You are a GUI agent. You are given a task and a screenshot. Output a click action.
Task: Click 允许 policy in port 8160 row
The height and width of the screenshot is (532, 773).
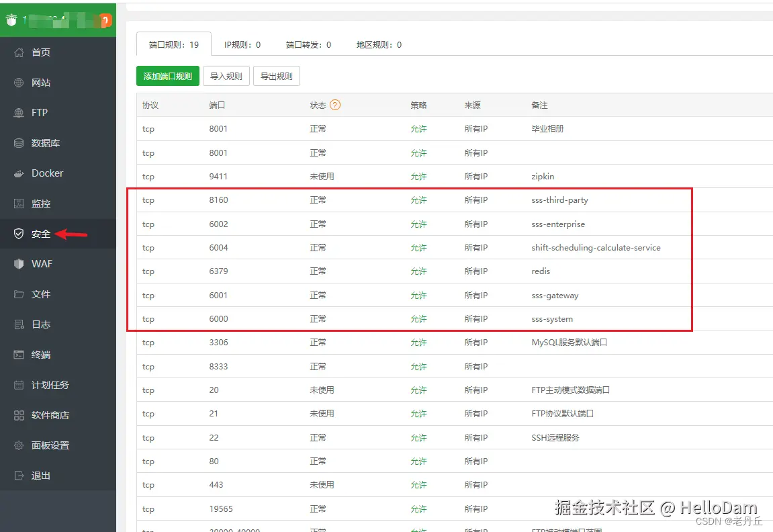(x=418, y=200)
